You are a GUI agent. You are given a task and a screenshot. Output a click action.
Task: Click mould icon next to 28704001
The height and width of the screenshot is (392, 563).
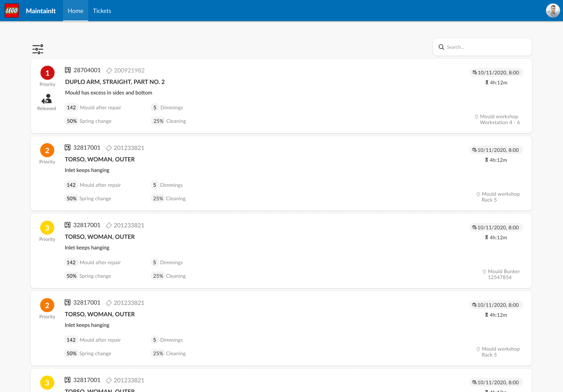click(x=68, y=70)
